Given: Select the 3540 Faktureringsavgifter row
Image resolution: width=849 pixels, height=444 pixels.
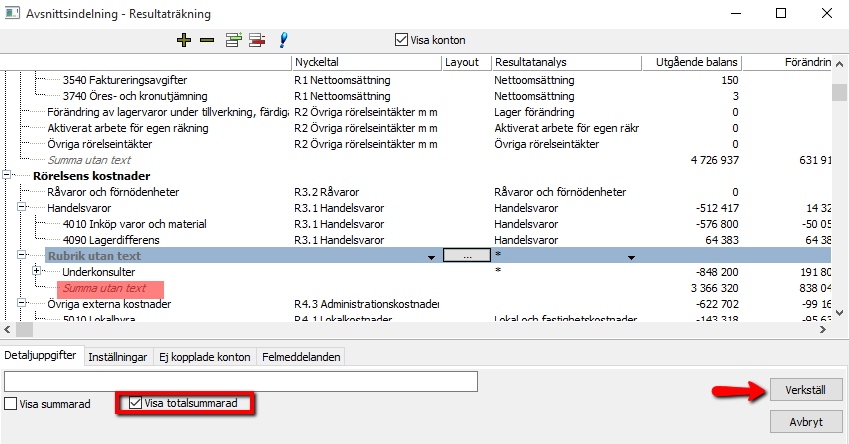Looking at the screenshot, I should [125, 80].
